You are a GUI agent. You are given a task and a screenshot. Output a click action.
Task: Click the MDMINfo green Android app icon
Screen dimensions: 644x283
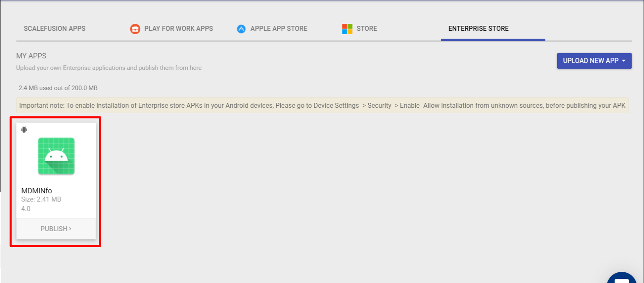[56, 156]
